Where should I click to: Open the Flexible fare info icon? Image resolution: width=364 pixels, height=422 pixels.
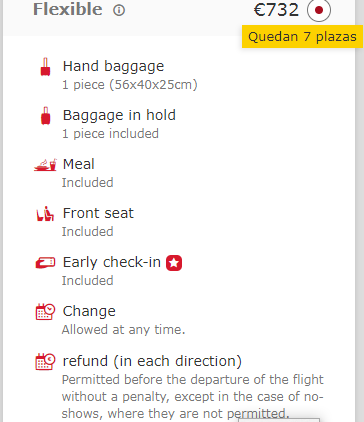click(x=119, y=10)
